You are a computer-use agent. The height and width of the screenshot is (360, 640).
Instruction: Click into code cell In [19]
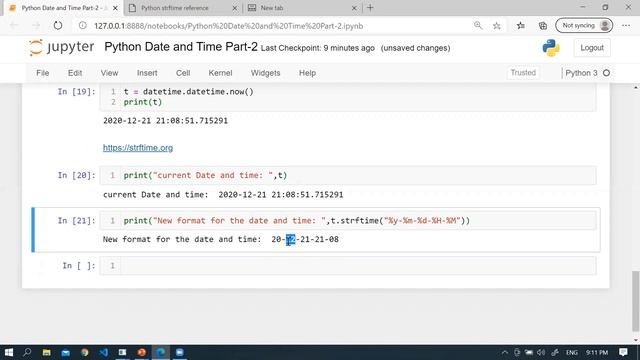[x=348, y=97]
